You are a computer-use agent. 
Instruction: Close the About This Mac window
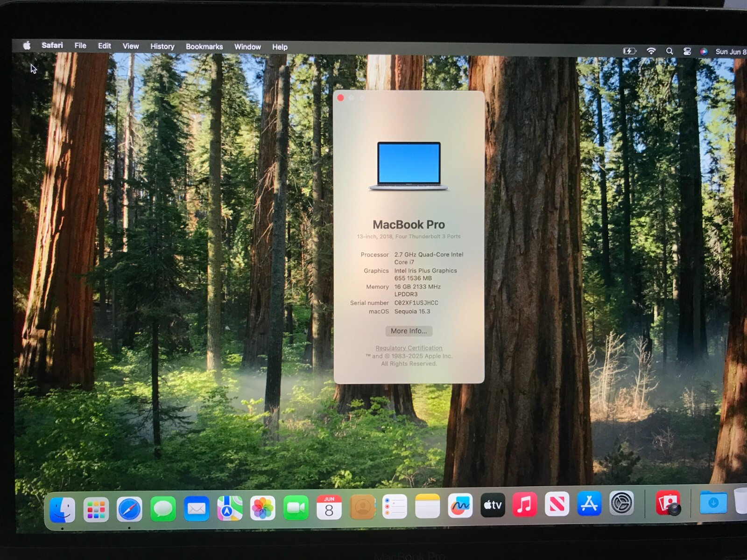click(x=341, y=98)
